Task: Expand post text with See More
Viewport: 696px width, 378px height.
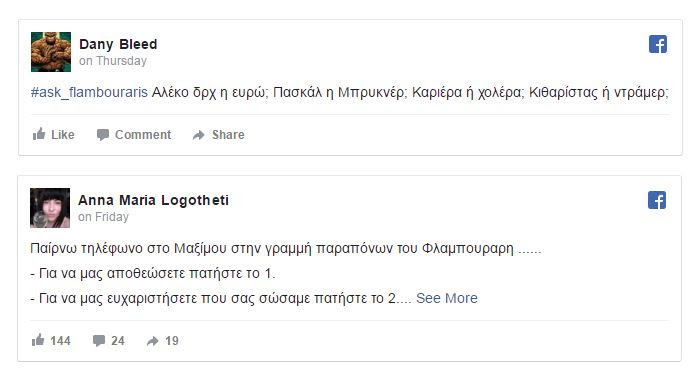Action: click(x=447, y=298)
